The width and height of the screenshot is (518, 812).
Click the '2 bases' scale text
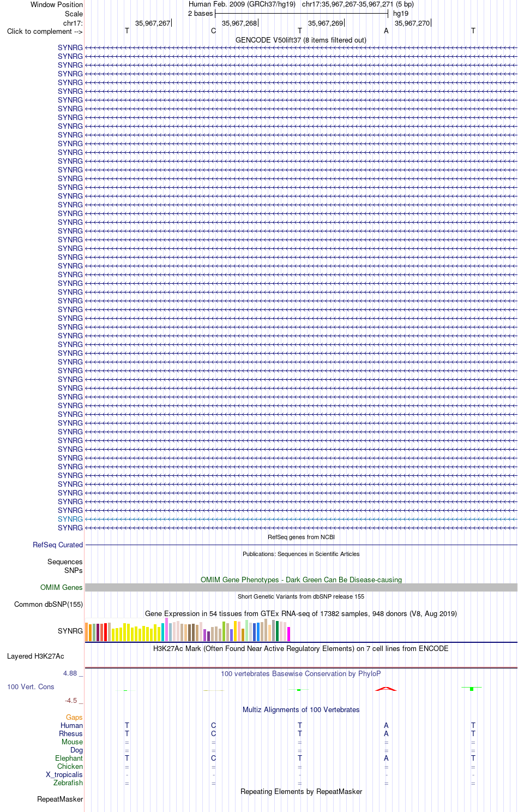200,14
